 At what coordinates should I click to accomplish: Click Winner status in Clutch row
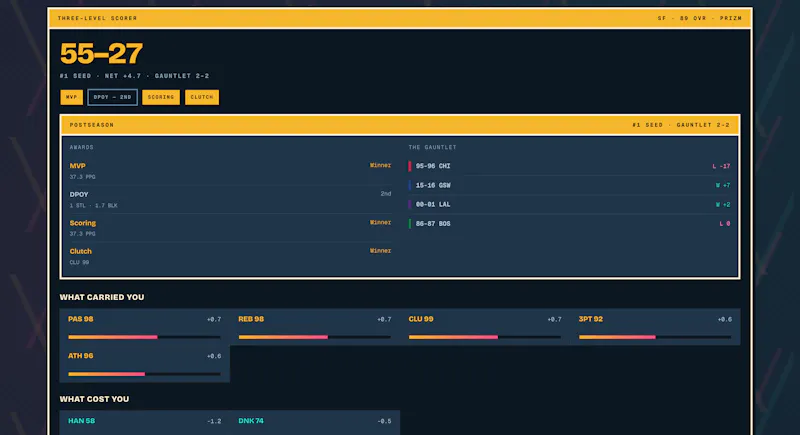[380, 251]
